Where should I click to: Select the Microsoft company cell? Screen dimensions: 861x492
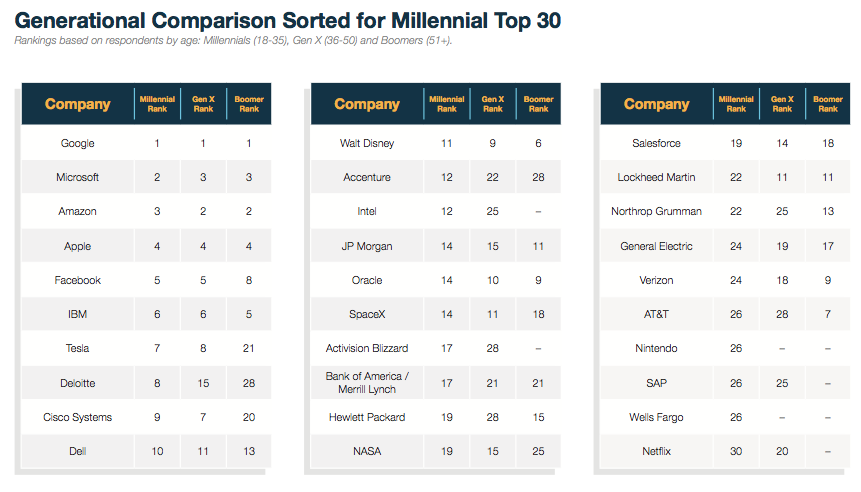coord(77,177)
